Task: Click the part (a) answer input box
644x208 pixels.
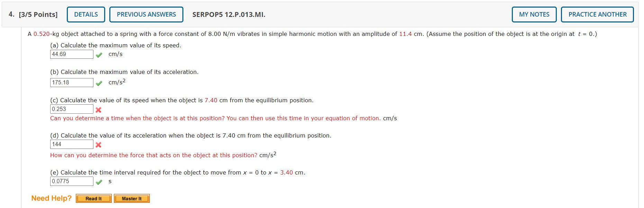Action: 71,54
